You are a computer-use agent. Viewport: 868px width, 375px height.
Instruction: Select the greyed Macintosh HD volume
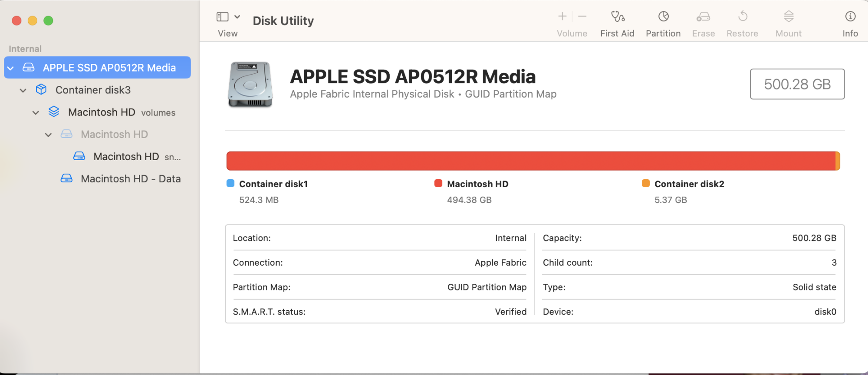pyautogui.click(x=97, y=134)
